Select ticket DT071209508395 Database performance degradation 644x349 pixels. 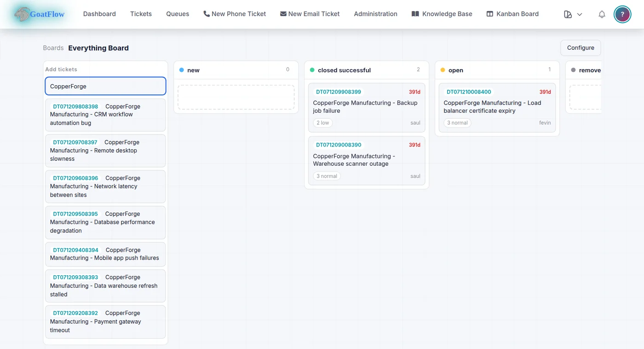(x=105, y=222)
